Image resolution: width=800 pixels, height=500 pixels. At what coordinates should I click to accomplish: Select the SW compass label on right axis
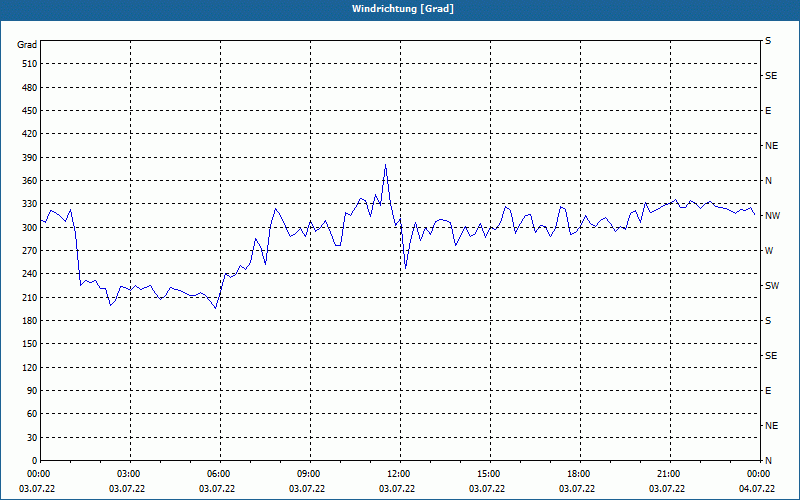click(x=772, y=286)
